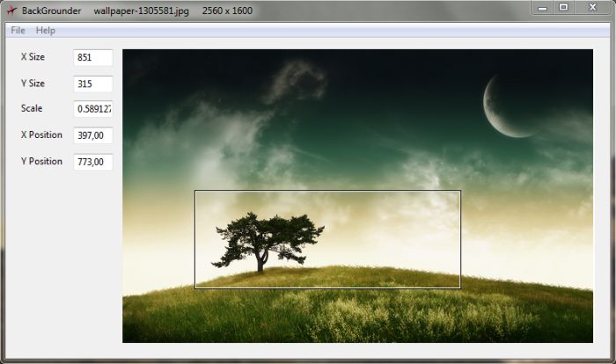Click the X Position label
Image resolution: width=616 pixels, height=364 pixels.
point(41,135)
